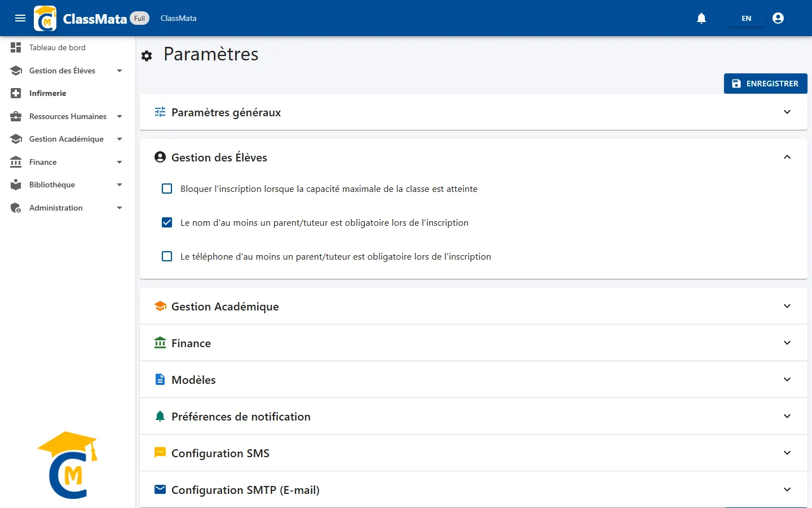Click the ClassMata logo in header

[45, 18]
